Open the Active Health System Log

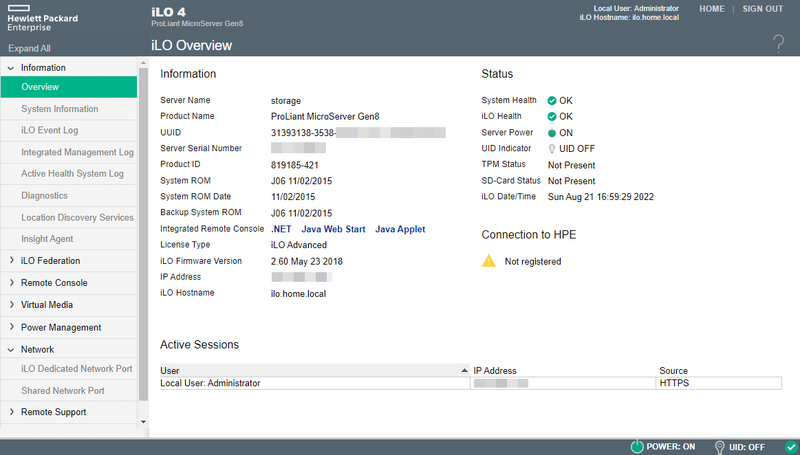pyautogui.click(x=69, y=173)
